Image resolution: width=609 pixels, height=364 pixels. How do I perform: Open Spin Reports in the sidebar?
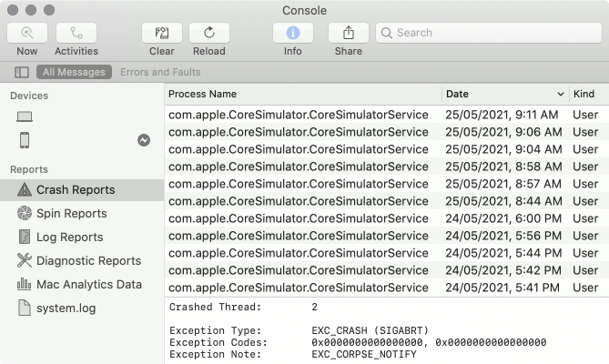point(82,214)
